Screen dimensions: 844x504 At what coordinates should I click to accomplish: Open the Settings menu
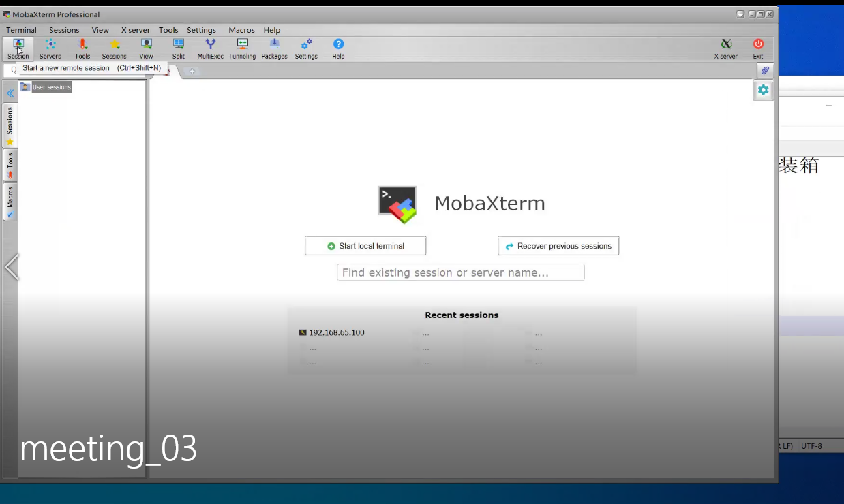201,30
